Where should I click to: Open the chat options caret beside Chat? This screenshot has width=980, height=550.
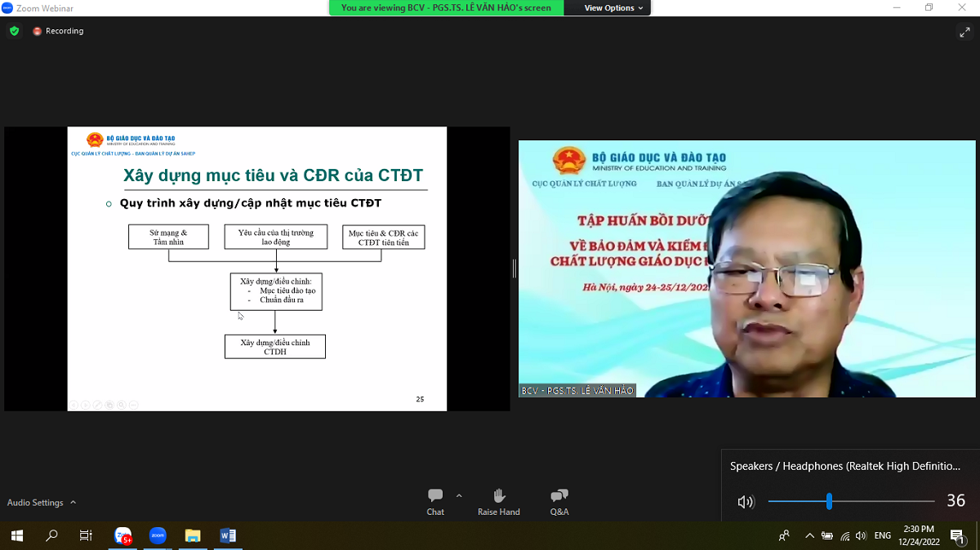point(459,495)
